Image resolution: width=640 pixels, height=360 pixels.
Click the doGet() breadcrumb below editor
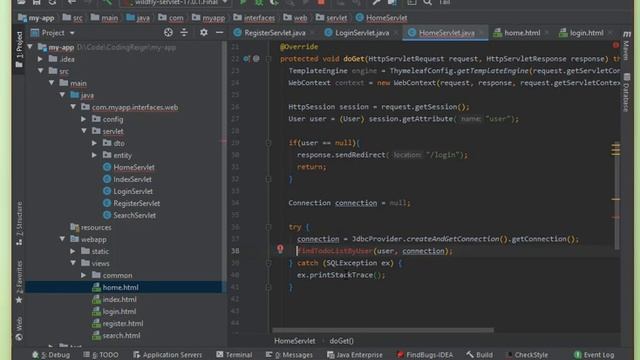click(342, 341)
